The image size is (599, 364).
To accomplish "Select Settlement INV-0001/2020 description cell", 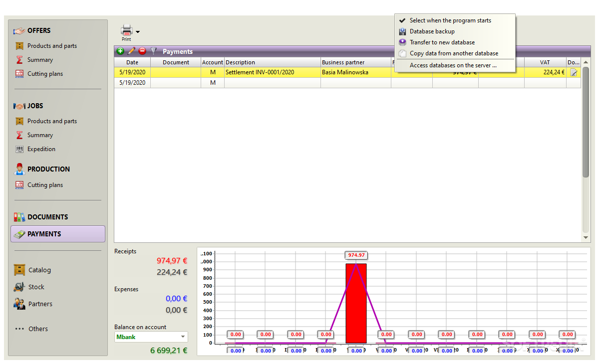I will click(273, 72).
